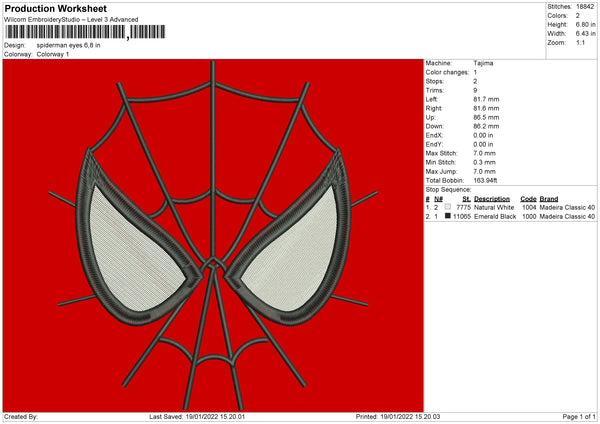Select the Width value '6.43 in'

point(585,34)
